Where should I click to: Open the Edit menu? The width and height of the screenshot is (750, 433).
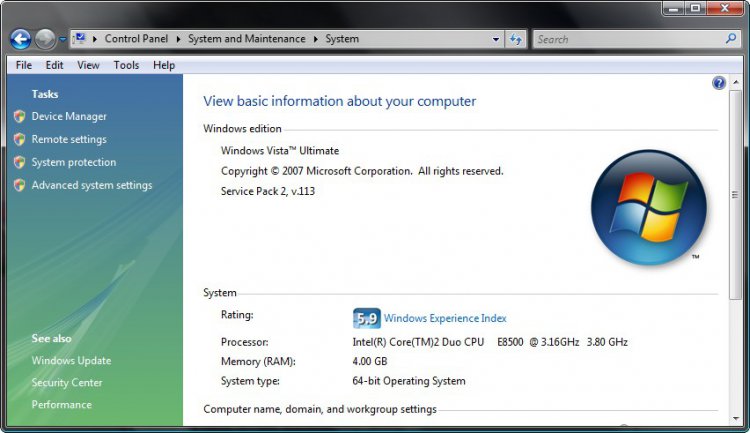point(54,65)
